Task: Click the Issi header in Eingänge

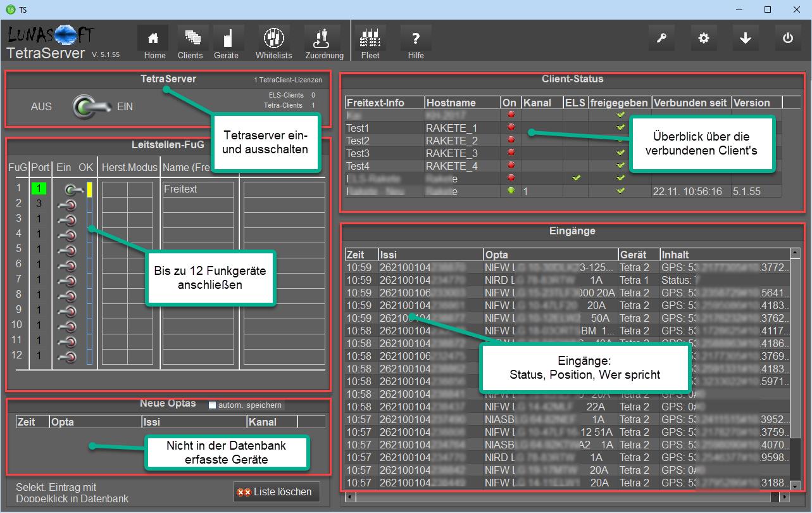Action: 430,255
